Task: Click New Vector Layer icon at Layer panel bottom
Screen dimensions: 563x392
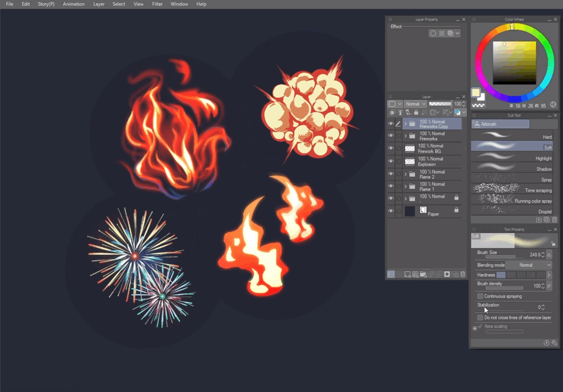Action: tap(415, 274)
